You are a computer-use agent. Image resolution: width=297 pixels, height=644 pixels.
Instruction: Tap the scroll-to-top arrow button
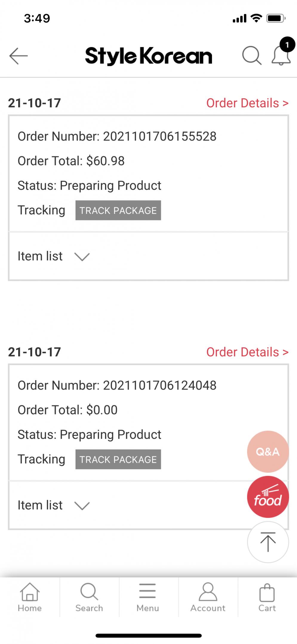[x=268, y=542]
